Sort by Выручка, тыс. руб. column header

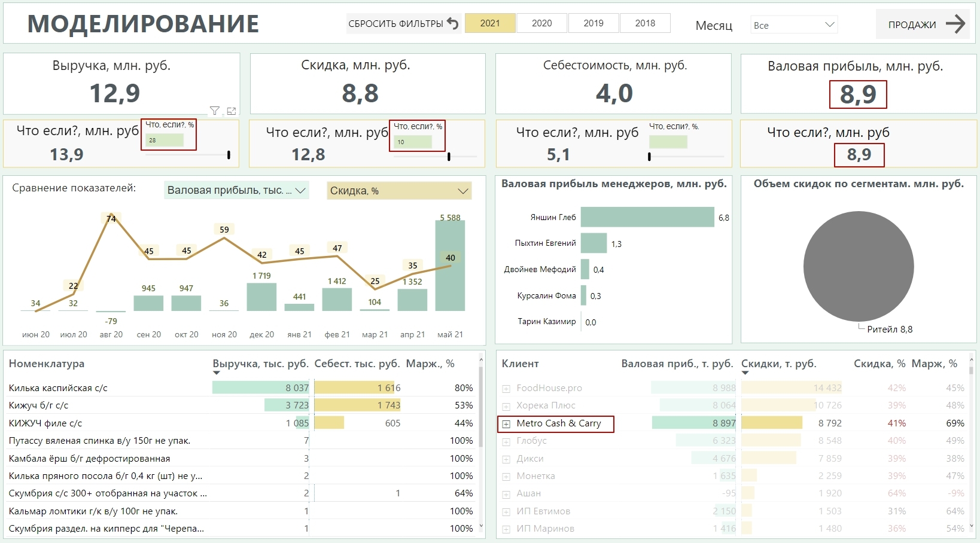(260, 364)
